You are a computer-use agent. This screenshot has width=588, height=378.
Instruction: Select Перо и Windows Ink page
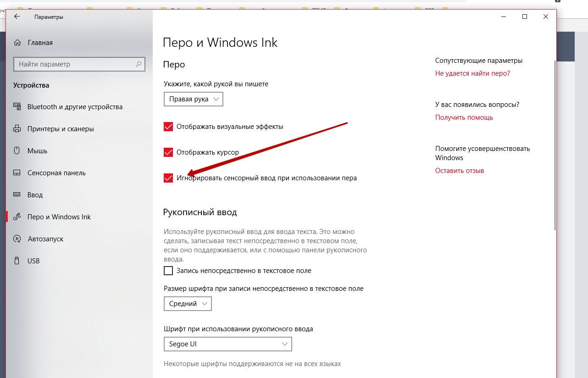59,217
